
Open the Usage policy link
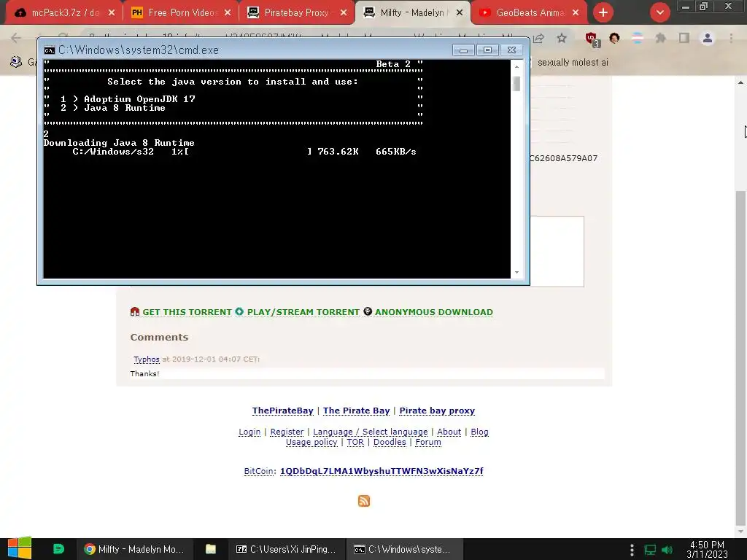pos(311,442)
